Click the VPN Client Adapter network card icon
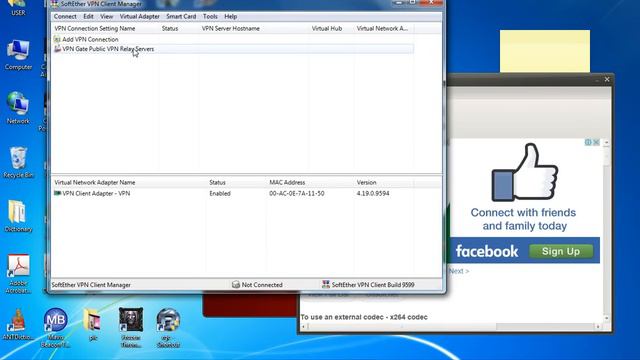The width and height of the screenshot is (640, 360). point(58,193)
